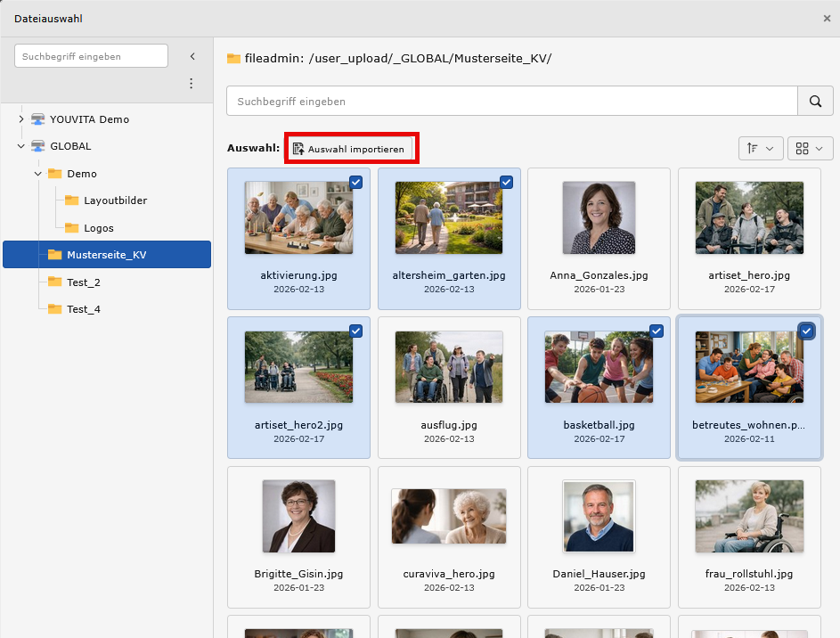This screenshot has height=638, width=840.
Task: Collapse the Demo folder node
Action: 38,174
